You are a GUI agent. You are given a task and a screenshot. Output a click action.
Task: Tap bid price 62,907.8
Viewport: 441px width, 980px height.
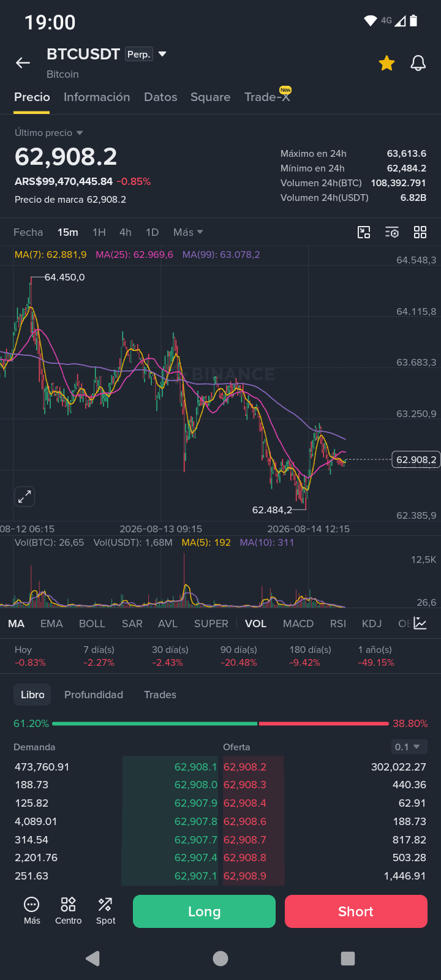click(196, 821)
